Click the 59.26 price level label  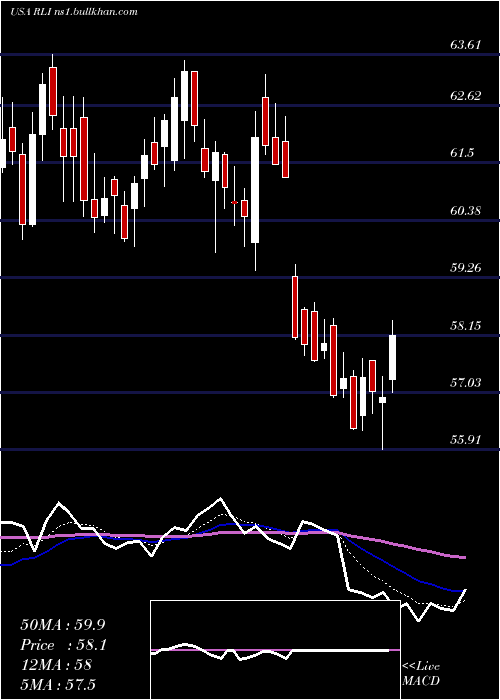pyautogui.click(x=466, y=267)
